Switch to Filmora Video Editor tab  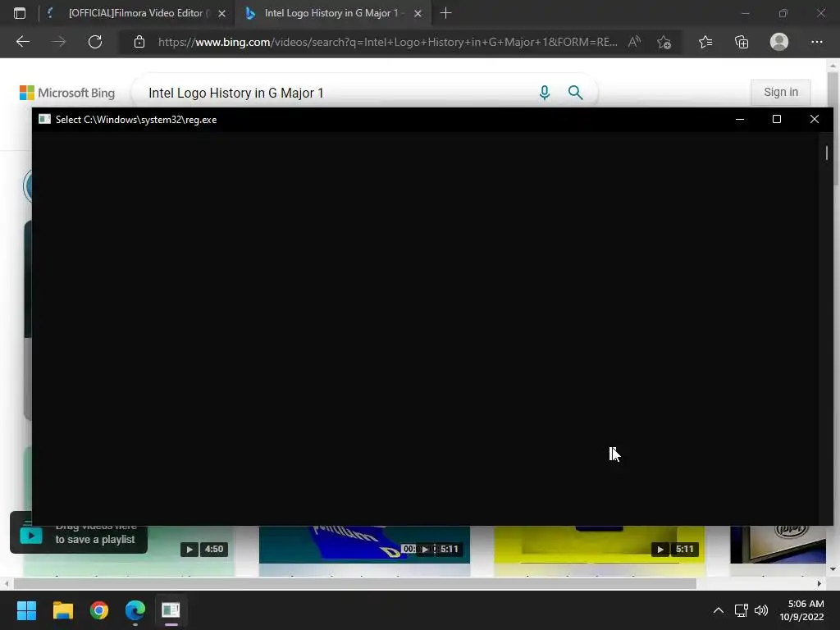click(137, 13)
